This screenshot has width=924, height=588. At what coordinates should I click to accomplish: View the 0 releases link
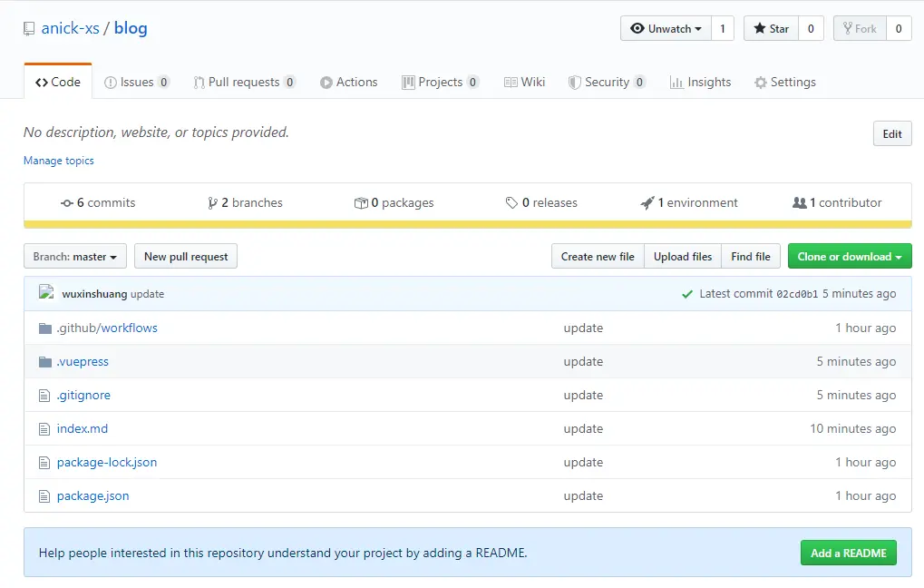[x=541, y=203]
